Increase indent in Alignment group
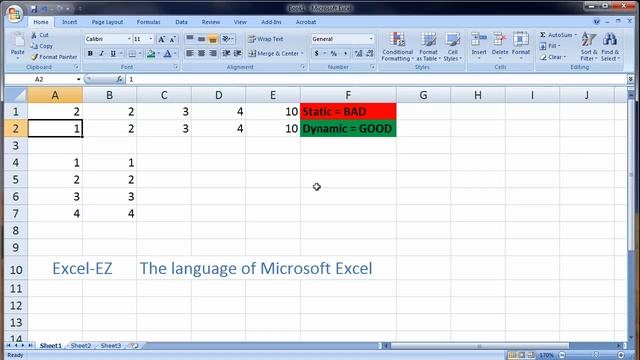The height and width of the screenshot is (360, 640). click(x=238, y=53)
